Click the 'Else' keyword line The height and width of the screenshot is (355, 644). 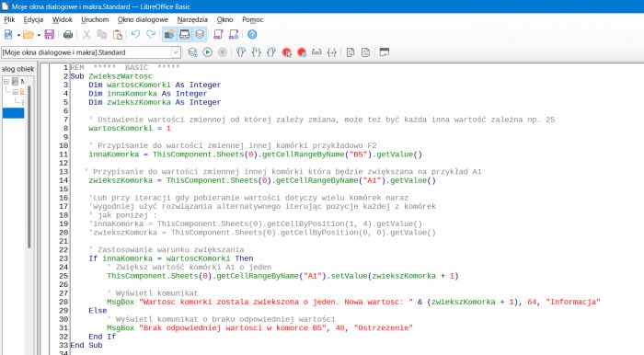point(98,311)
